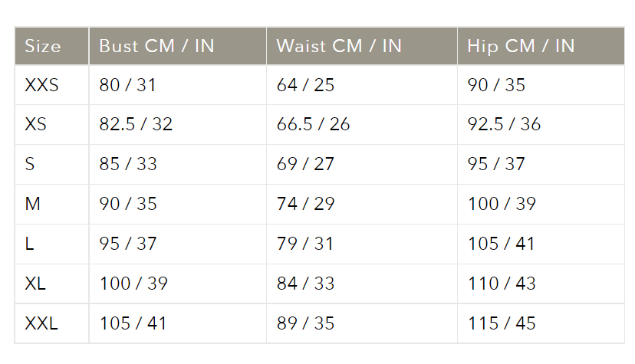Select the S size row label
This screenshot has height=364, width=635.
30,164
